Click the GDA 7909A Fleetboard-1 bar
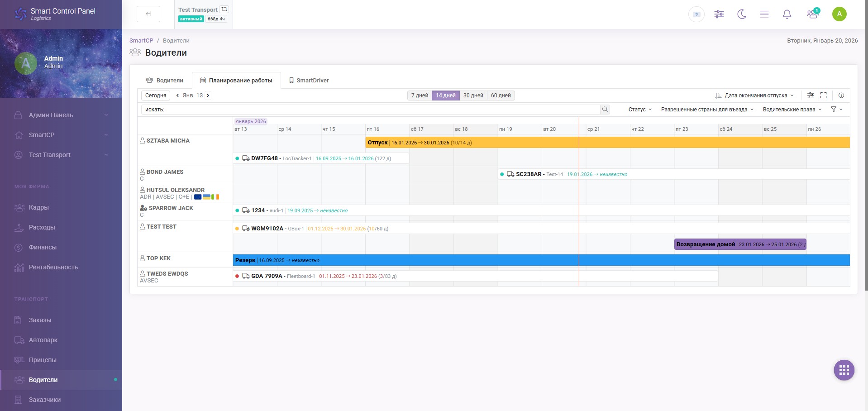Viewport: 868px width, 411px height. point(475,276)
